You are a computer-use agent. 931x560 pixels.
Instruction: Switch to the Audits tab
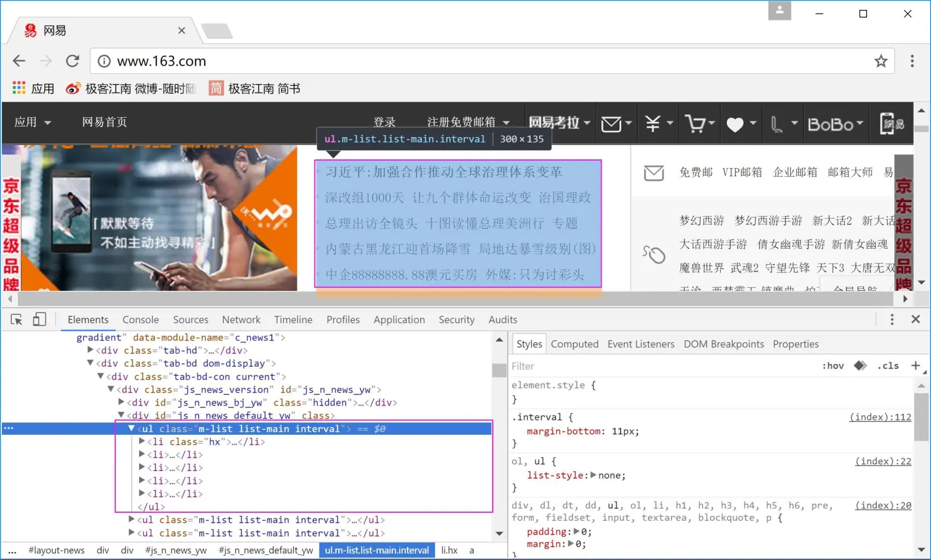(x=503, y=320)
